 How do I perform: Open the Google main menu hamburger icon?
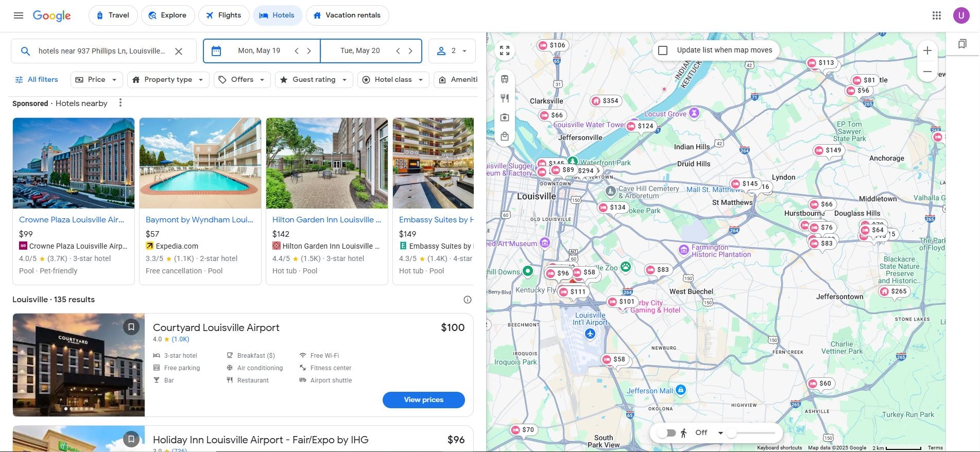pyautogui.click(x=19, y=15)
